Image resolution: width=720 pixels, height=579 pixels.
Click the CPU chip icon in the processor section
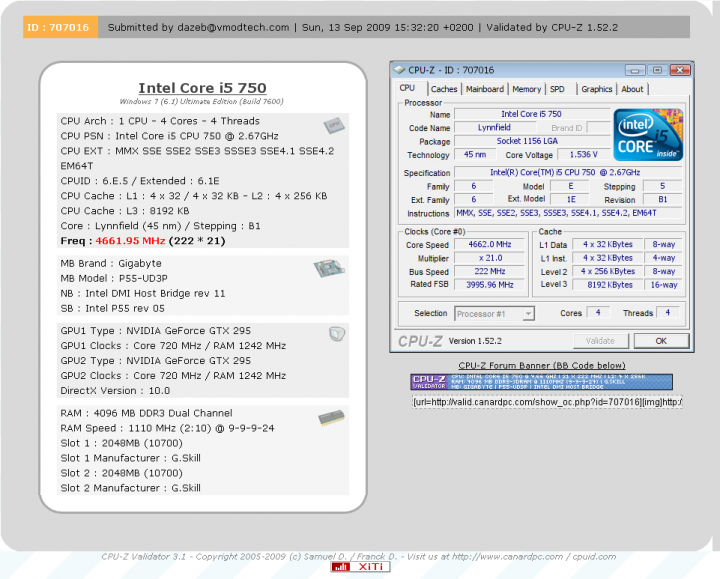point(334,125)
